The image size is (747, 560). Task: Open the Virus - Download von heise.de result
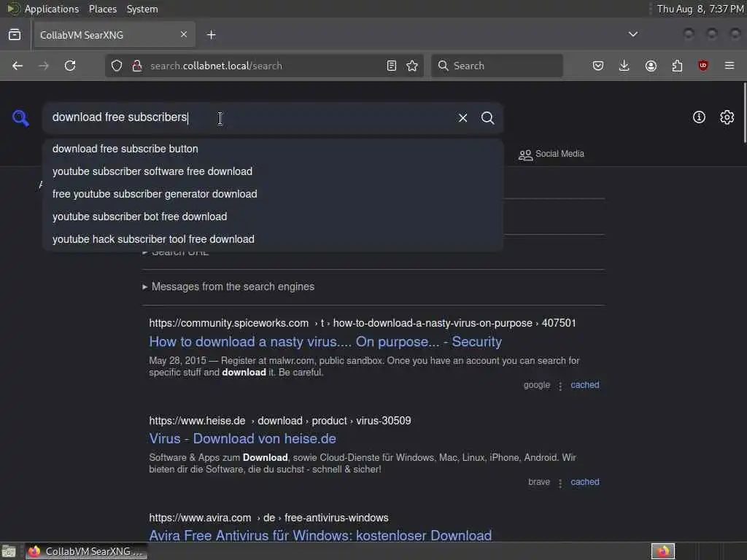pyautogui.click(x=242, y=438)
